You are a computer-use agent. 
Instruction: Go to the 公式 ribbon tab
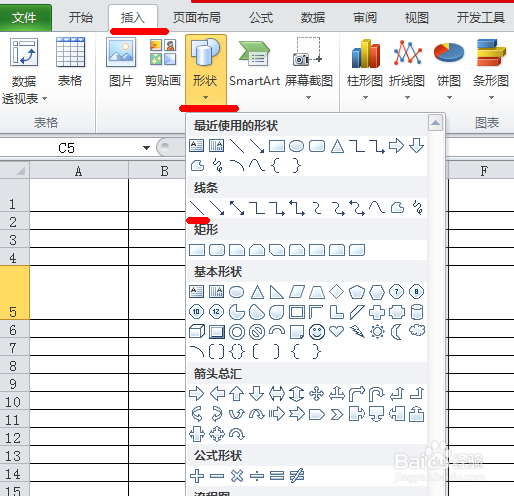pos(261,17)
